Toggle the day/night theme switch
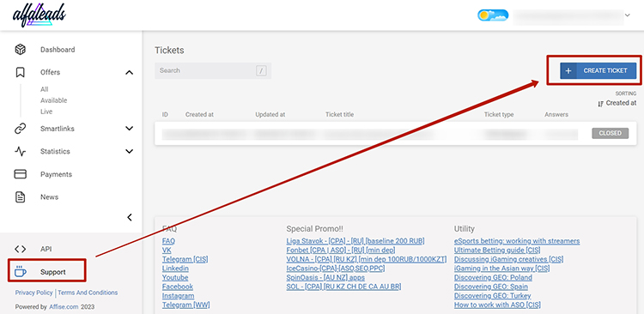The width and height of the screenshot is (644, 314). pyautogui.click(x=493, y=15)
